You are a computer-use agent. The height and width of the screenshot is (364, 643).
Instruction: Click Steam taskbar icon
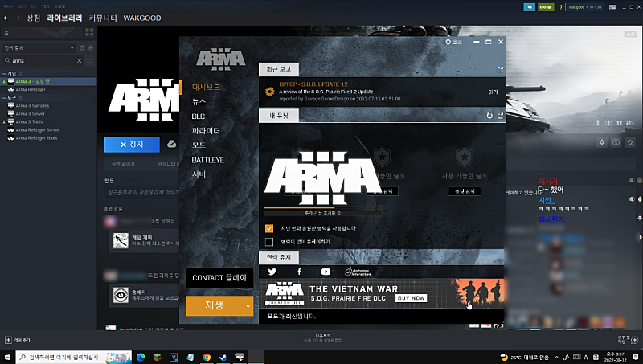223,357
